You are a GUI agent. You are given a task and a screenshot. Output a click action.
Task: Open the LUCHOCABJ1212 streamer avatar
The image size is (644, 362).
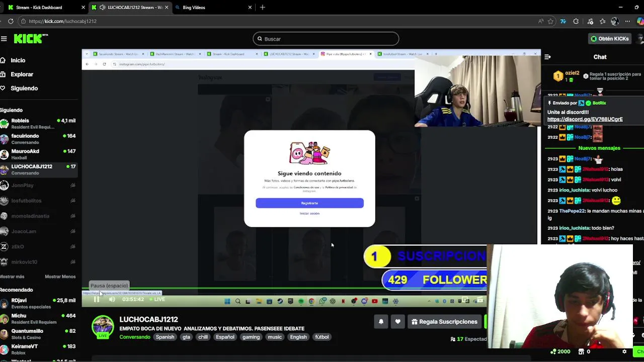click(103, 327)
